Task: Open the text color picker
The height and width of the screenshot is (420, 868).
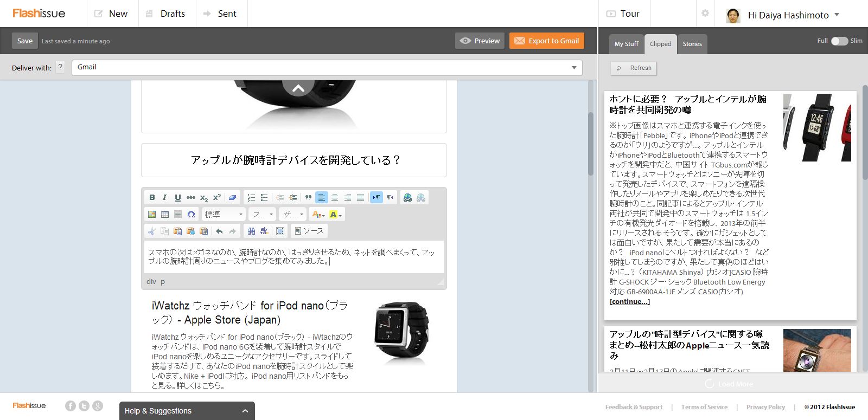Action: (318, 214)
